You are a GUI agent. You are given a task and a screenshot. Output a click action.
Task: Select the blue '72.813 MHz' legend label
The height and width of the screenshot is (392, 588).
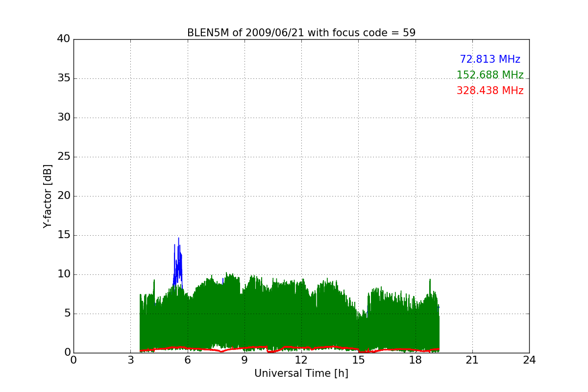[x=490, y=59]
